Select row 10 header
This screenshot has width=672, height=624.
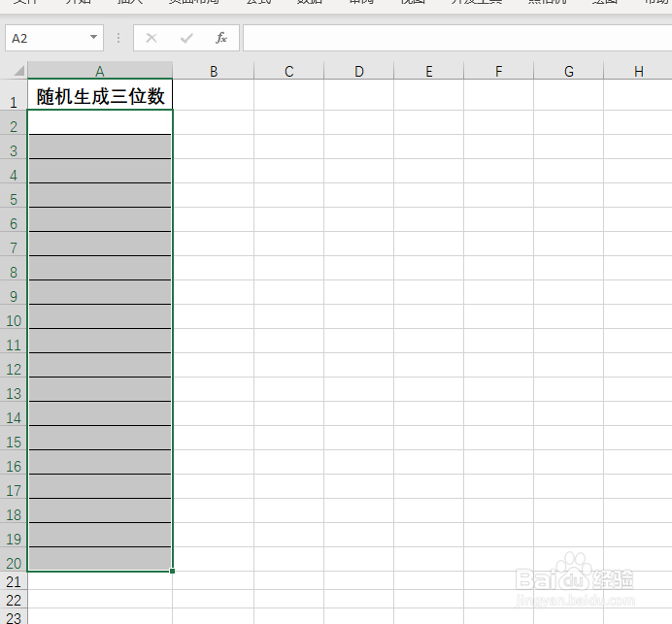(x=14, y=316)
